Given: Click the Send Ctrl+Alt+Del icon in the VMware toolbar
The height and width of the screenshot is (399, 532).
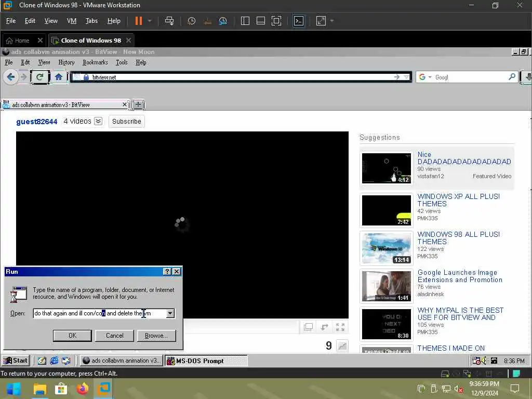Looking at the screenshot, I should click(169, 21).
